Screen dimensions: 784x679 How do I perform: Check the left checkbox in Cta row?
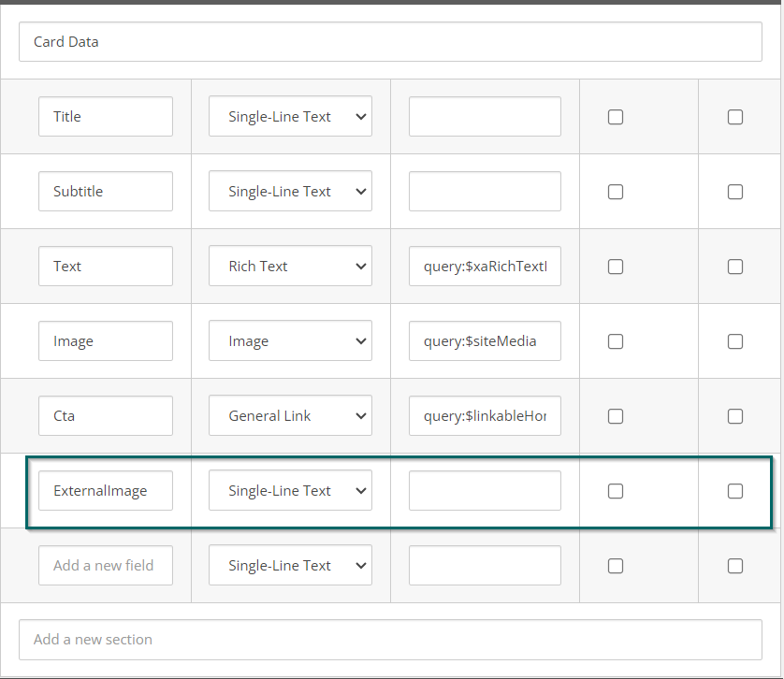click(616, 416)
